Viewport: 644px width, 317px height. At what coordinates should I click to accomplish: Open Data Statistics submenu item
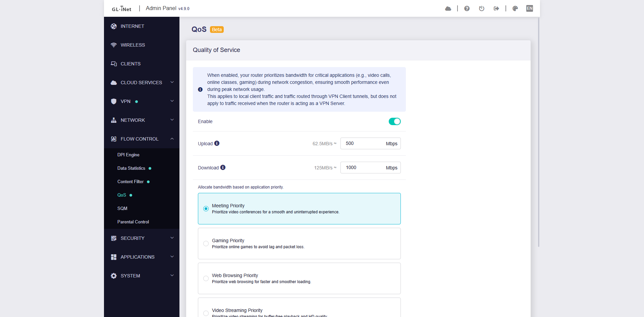point(142,168)
